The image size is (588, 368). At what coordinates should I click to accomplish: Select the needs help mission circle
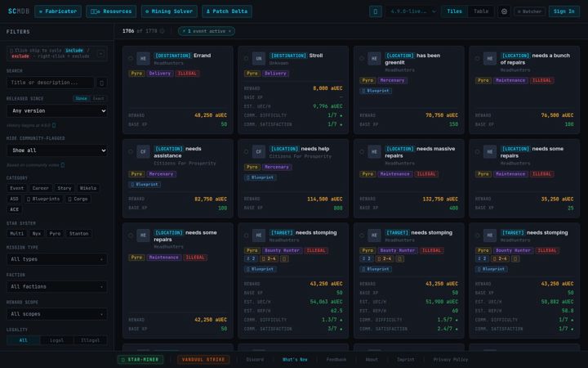pos(246,152)
